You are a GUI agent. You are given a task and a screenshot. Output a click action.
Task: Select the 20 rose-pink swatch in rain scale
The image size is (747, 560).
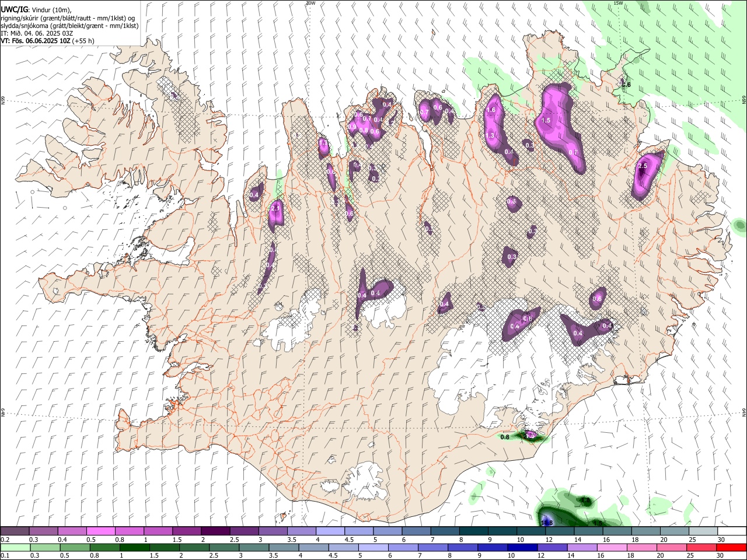(x=672, y=547)
